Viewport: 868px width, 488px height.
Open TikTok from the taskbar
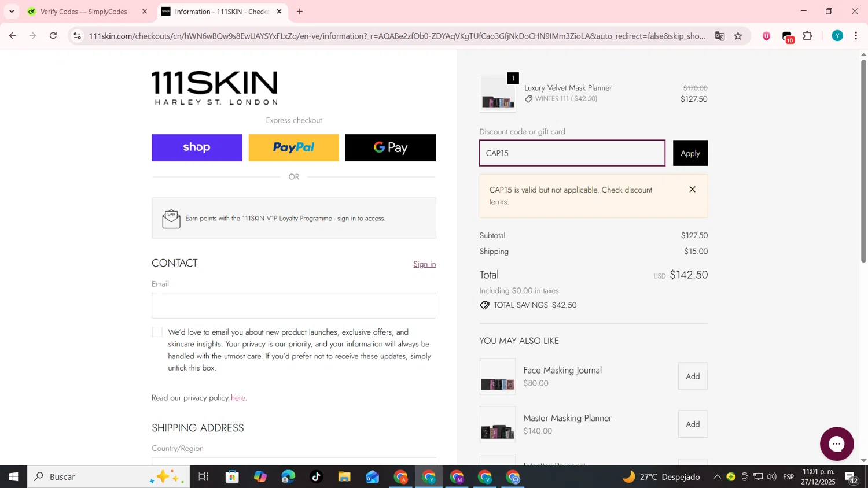pyautogui.click(x=316, y=477)
